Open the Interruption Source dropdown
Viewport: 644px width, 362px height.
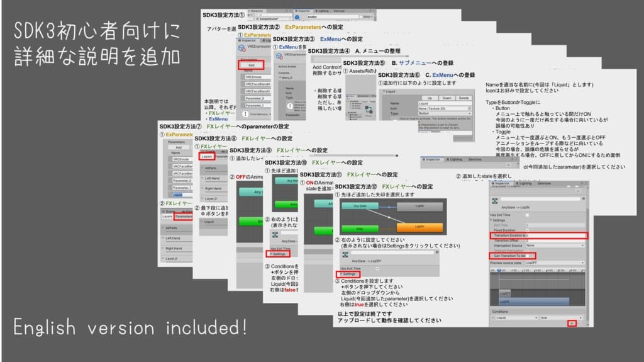point(555,246)
